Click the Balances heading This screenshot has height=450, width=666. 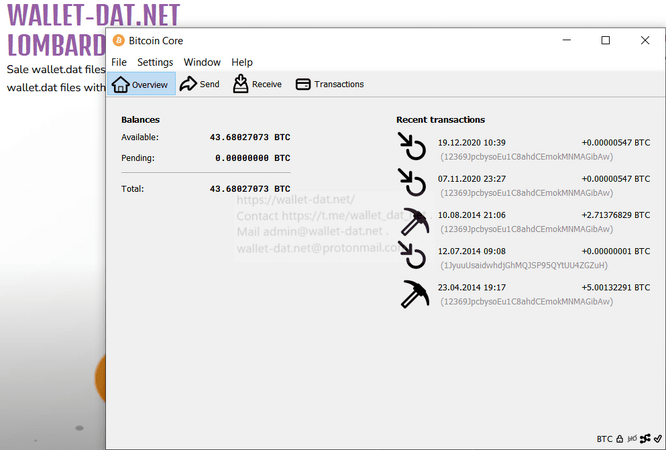tap(140, 120)
